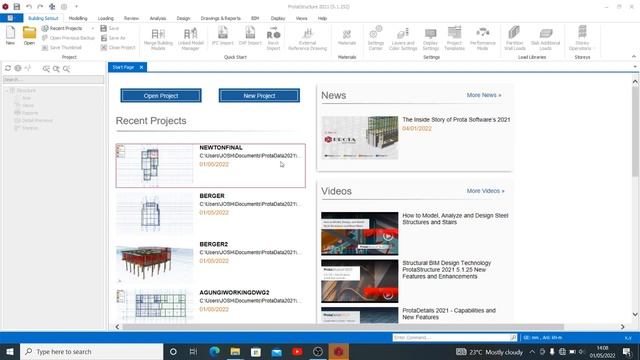Viewport: 640px width, 360px height.
Task: Click the Enter Command input field
Action: pos(451,338)
